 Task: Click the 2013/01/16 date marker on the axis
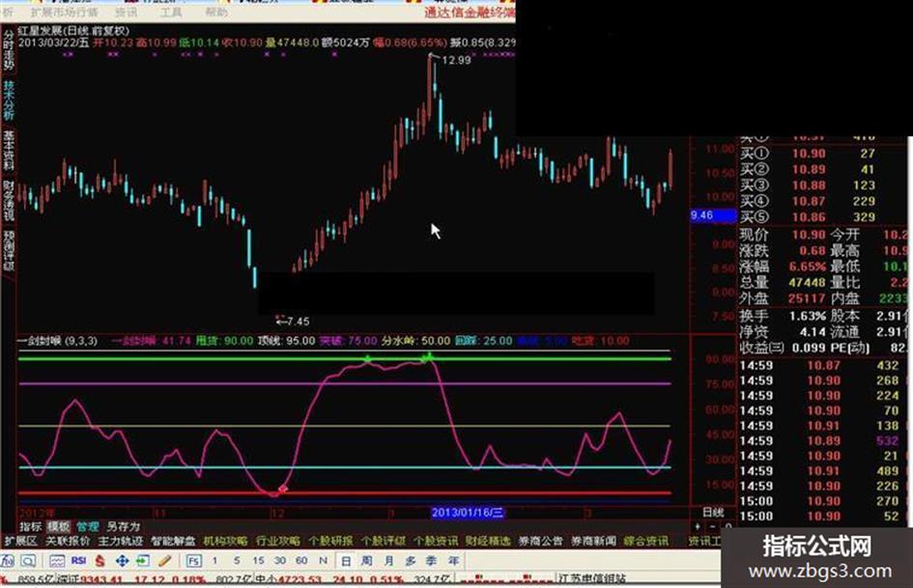point(468,513)
